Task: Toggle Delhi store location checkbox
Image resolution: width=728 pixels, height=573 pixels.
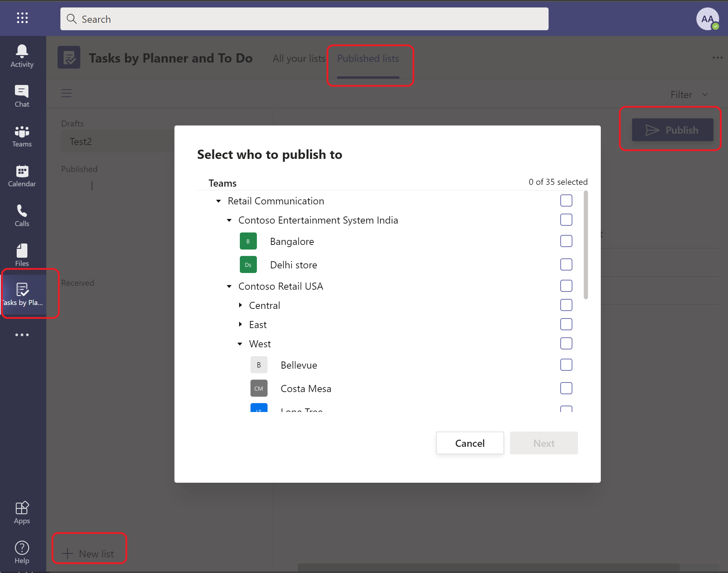Action: coord(566,265)
